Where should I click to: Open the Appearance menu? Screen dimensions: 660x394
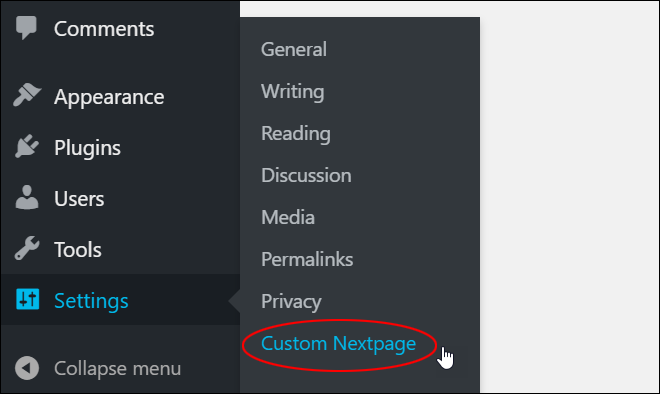(x=109, y=98)
